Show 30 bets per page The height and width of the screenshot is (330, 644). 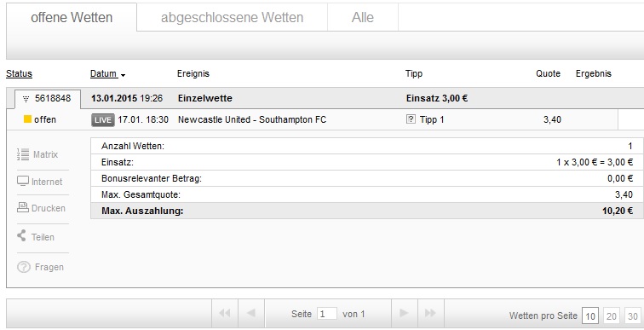pos(632,316)
